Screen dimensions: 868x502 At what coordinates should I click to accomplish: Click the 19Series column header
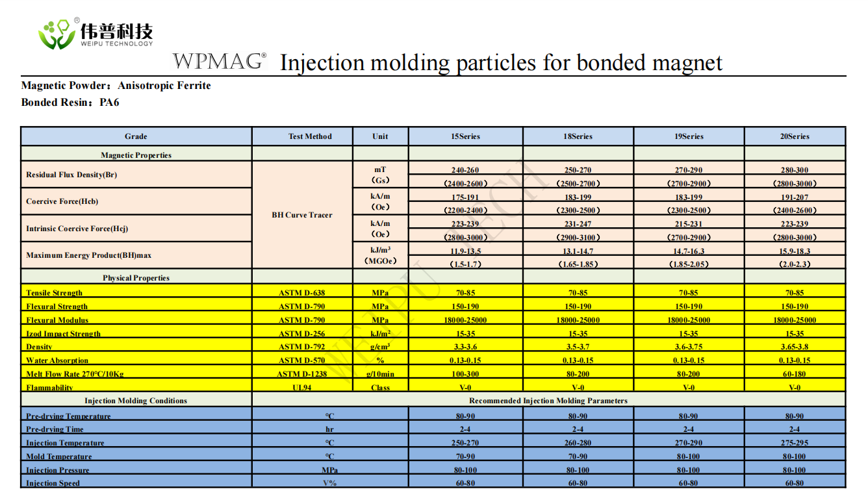(x=689, y=136)
